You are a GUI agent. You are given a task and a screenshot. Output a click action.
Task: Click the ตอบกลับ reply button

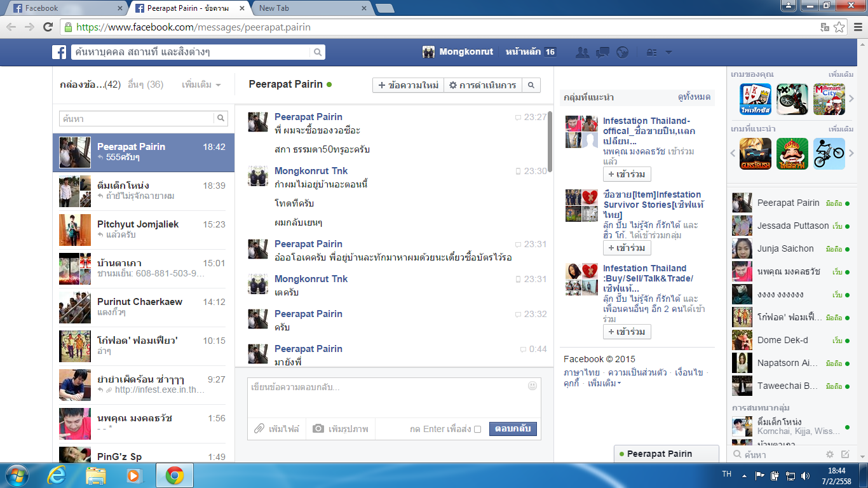coord(513,429)
